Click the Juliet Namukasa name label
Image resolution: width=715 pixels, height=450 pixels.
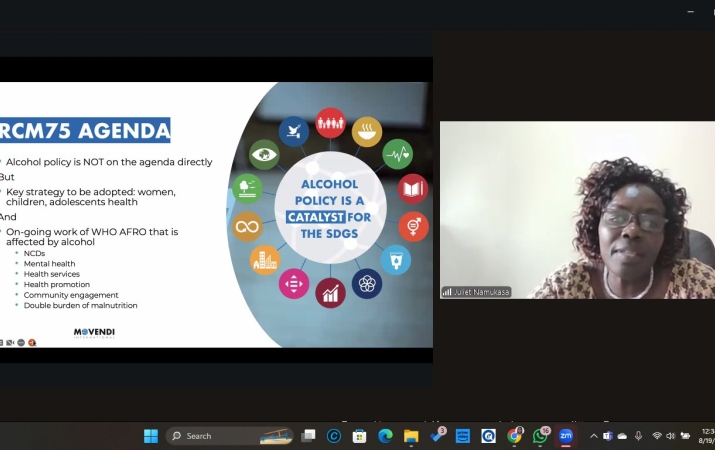pyautogui.click(x=476, y=292)
